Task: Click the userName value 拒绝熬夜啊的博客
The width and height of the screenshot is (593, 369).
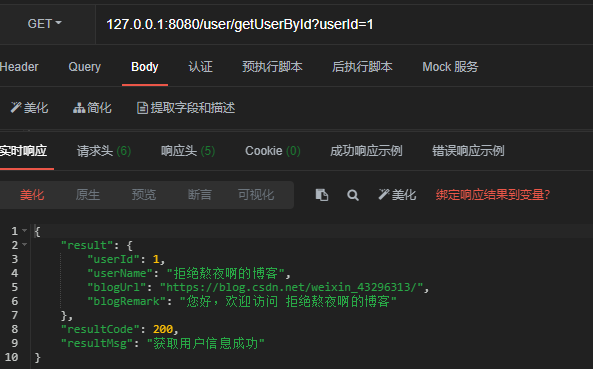Action: coord(226,273)
